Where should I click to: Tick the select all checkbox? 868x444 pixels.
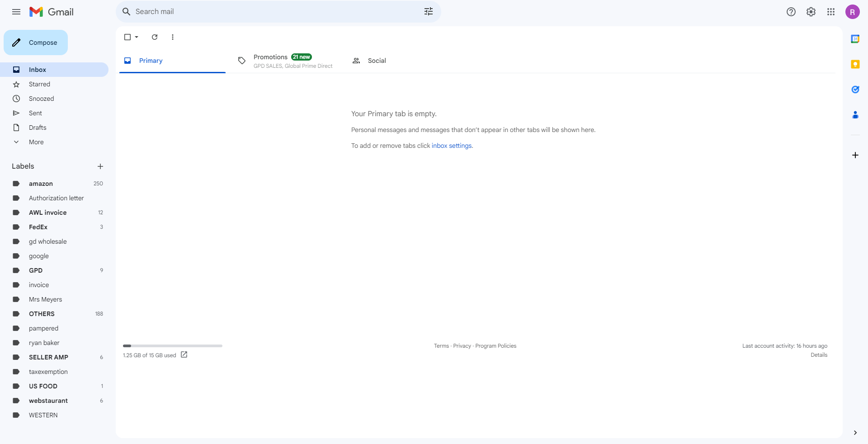tap(127, 37)
